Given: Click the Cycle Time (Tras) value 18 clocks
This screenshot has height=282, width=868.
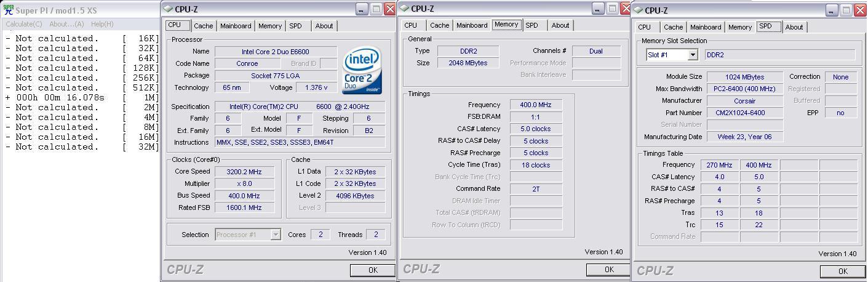Looking at the screenshot, I should click(536, 165).
